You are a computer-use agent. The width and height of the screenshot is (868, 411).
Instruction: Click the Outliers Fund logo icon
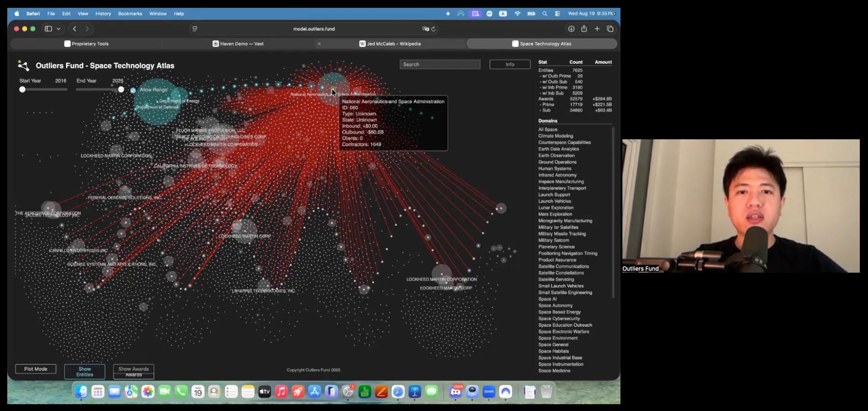[x=23, y=66]
